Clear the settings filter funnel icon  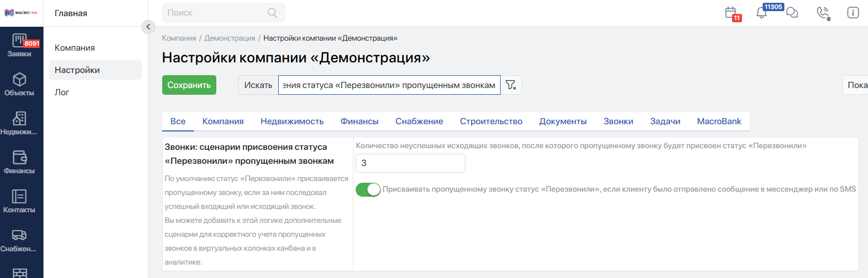click(511, 85)
